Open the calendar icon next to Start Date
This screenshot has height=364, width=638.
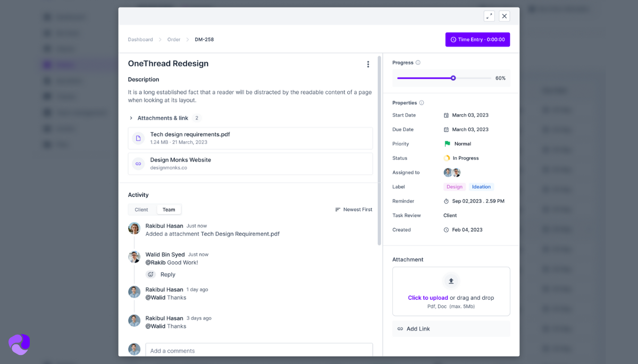click(x=447, y=115)
